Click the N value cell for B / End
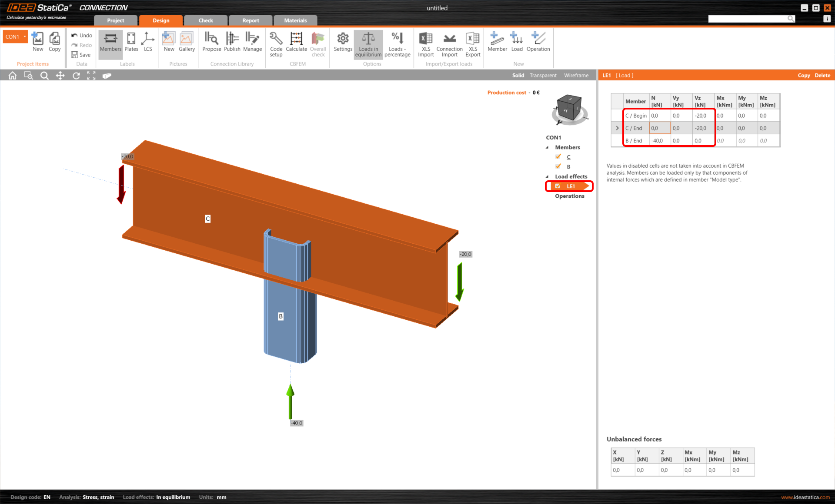 (x=659, y=141)
